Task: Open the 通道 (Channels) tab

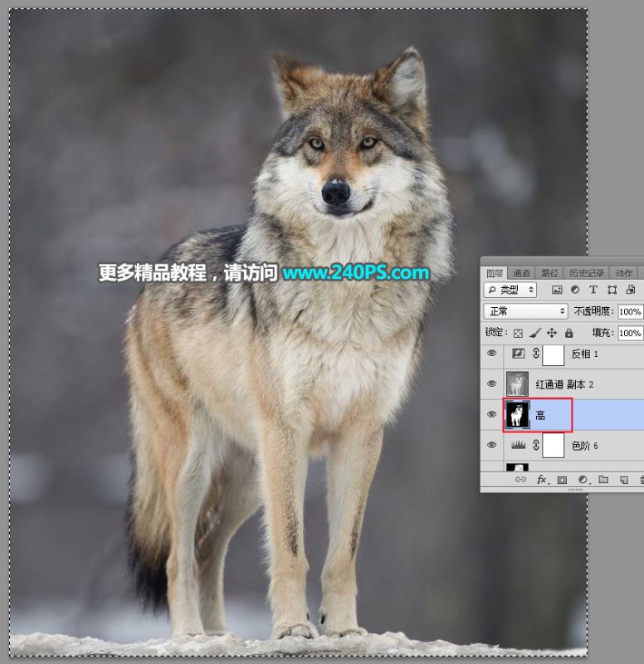Action: (x=521, y=273)
